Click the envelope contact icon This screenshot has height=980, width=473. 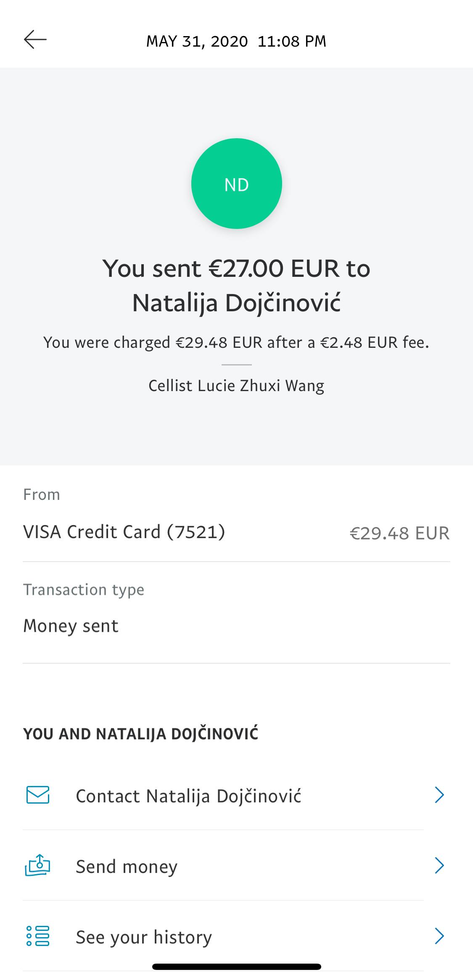point(38,795)
